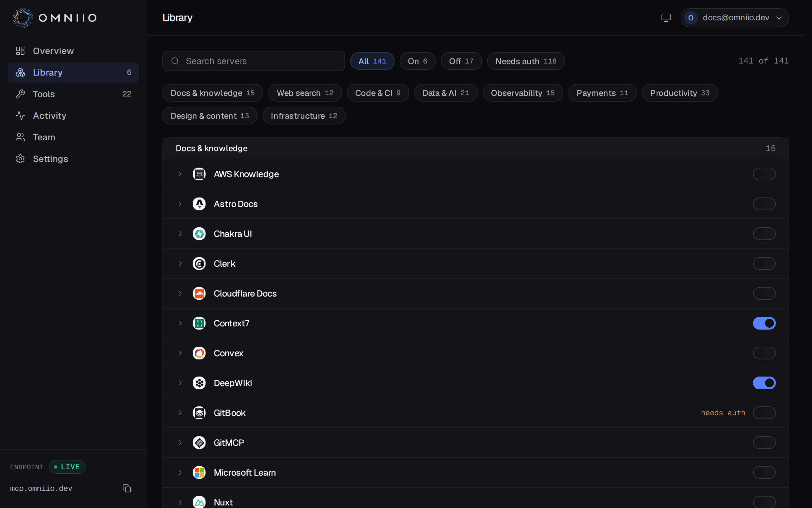The height and width of the screenshot is (508, 812).
Task: Filter by Code & CI category
Action: pos(378,93)
